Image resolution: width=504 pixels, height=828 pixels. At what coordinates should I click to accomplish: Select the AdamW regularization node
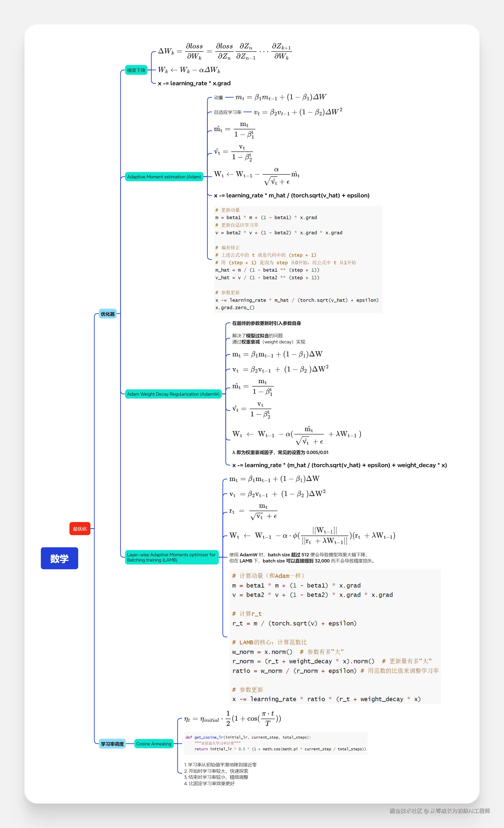pos(173,394)
